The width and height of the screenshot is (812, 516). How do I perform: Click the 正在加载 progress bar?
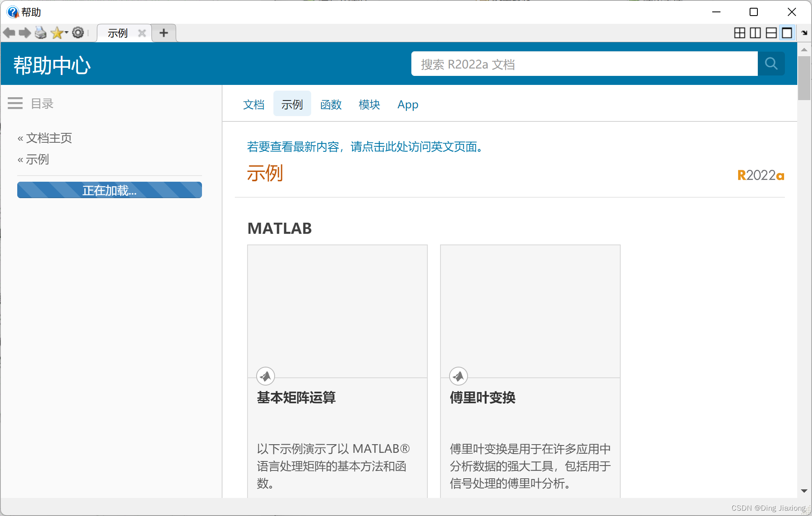[110, 190]
